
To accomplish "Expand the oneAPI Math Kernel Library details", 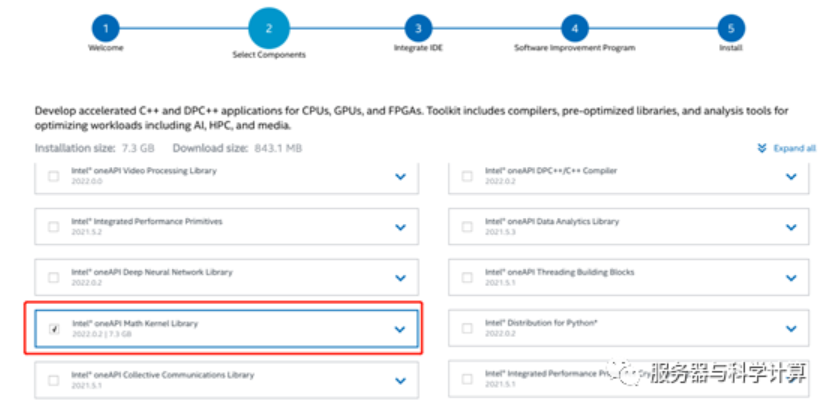I will (x=400, y=329).
